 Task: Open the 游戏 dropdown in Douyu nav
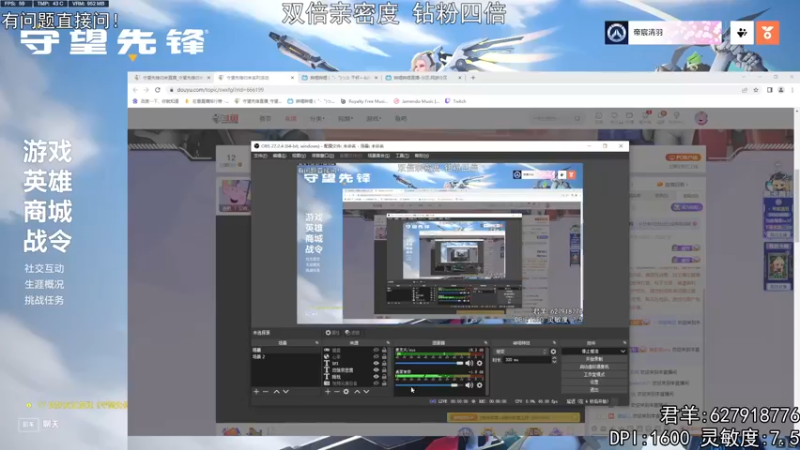tap(373, 118)
